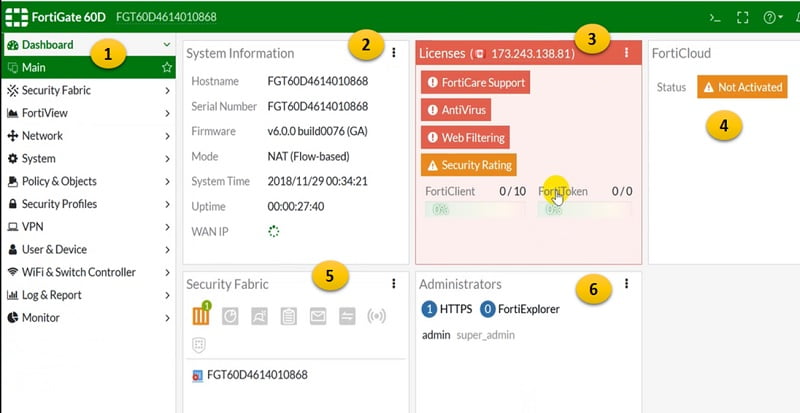Click the super_admin profile text
This screenshot has height=413, width=800.
pyautogui.click(x=486, y=335)
